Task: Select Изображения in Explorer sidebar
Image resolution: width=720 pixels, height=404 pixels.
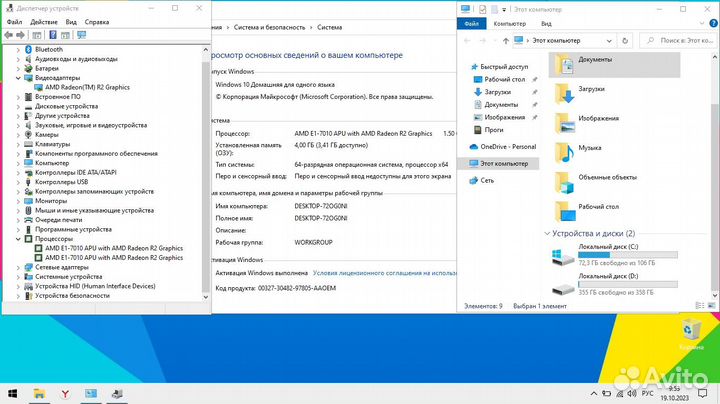Action: point(499,117)
